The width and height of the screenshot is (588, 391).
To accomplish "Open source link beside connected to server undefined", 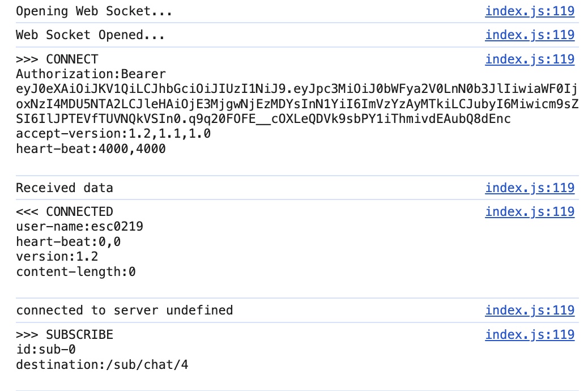I will 530,311.
